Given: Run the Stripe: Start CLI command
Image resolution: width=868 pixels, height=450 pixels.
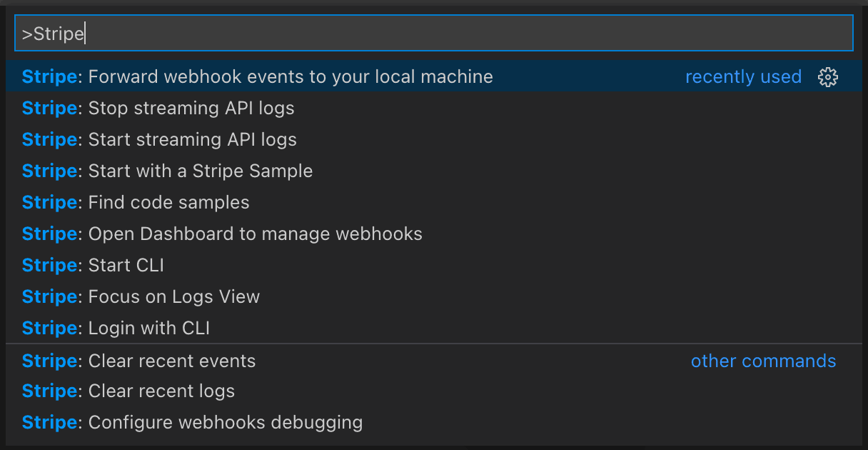Looking at the screenshot, I should coord(434,265).
